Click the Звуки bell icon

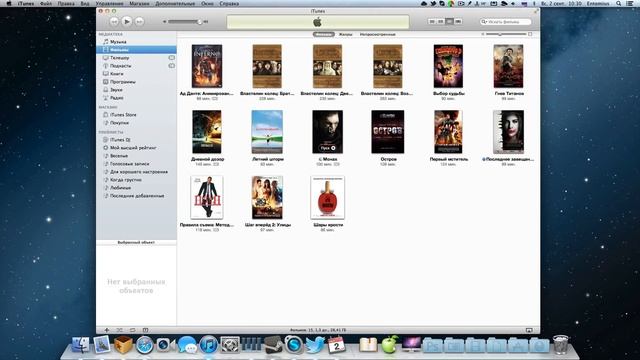[x=106, y=90]
